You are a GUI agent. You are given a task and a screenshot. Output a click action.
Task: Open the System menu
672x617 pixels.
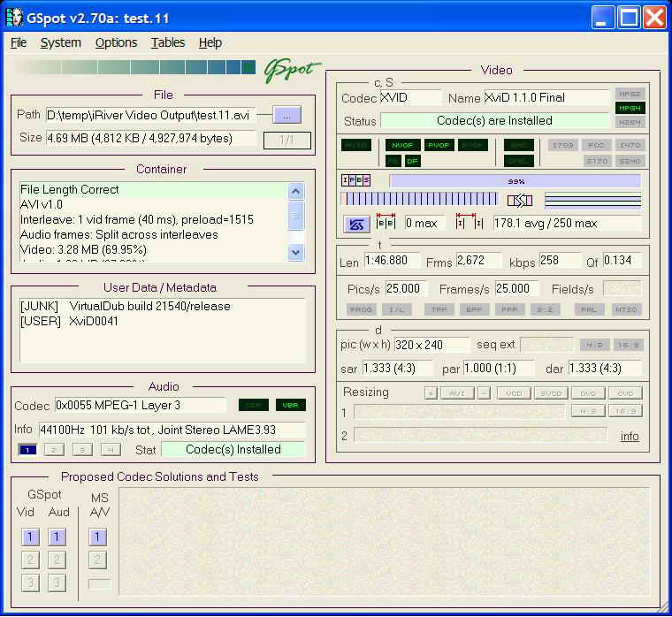(60, 42)
